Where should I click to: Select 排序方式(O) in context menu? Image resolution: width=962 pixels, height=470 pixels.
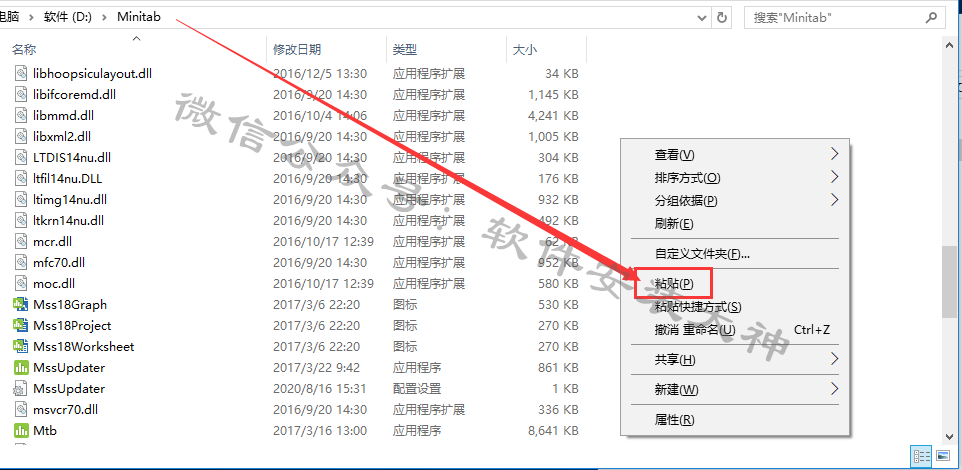click(x=687, y=177)
